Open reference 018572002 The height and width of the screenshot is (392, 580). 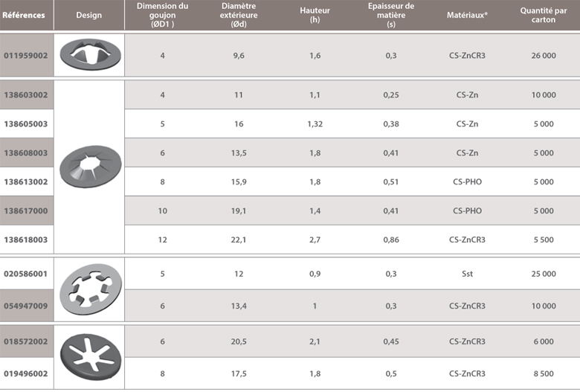(27, 341)
